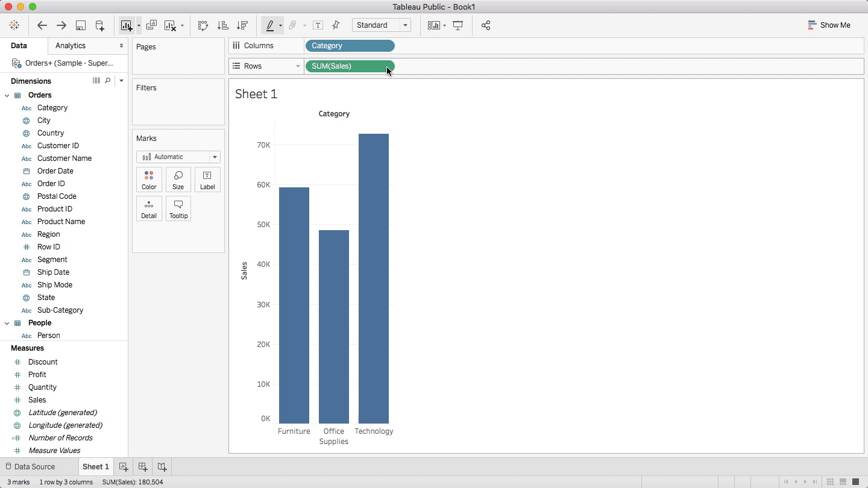The height and width of the screenshot is (488, 868).
Task: Click the Show Mark Labels T icon
Action: point(318,25)
